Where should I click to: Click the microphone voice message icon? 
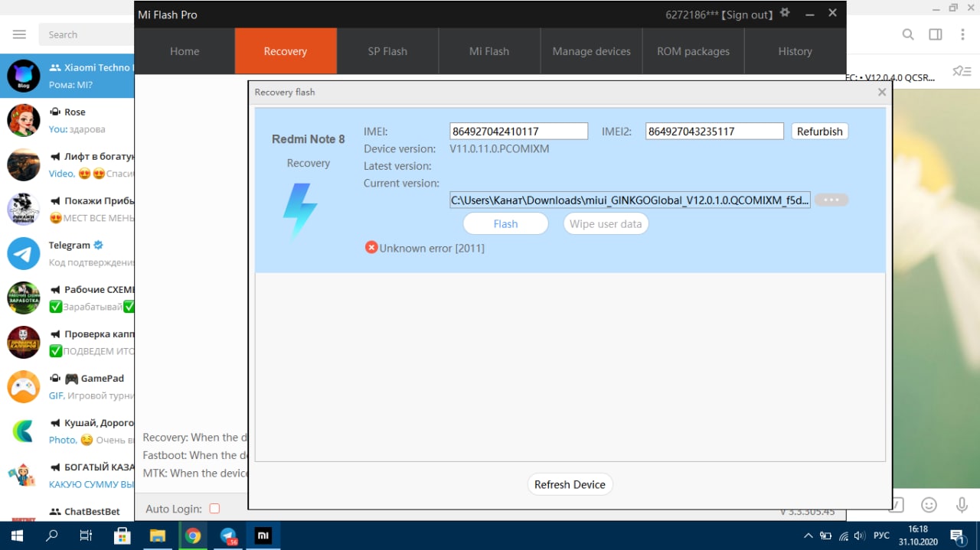click(x=962, y=505)
